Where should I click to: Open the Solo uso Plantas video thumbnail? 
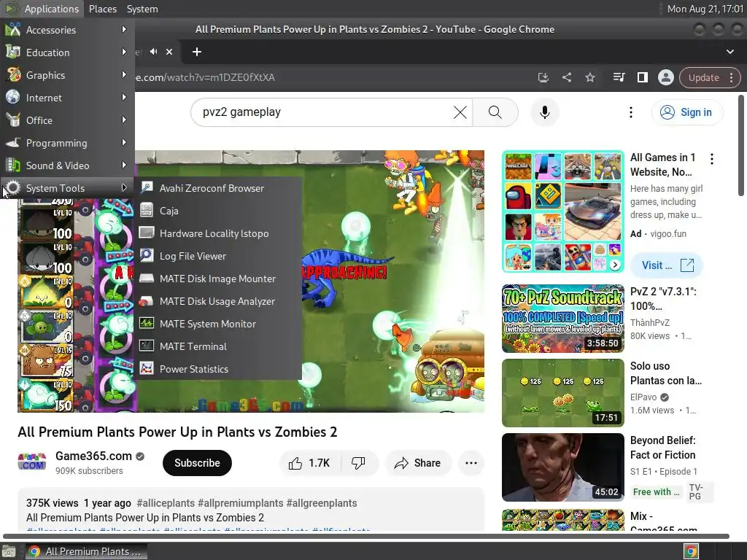pyautogui.click(x=563, y=393)
